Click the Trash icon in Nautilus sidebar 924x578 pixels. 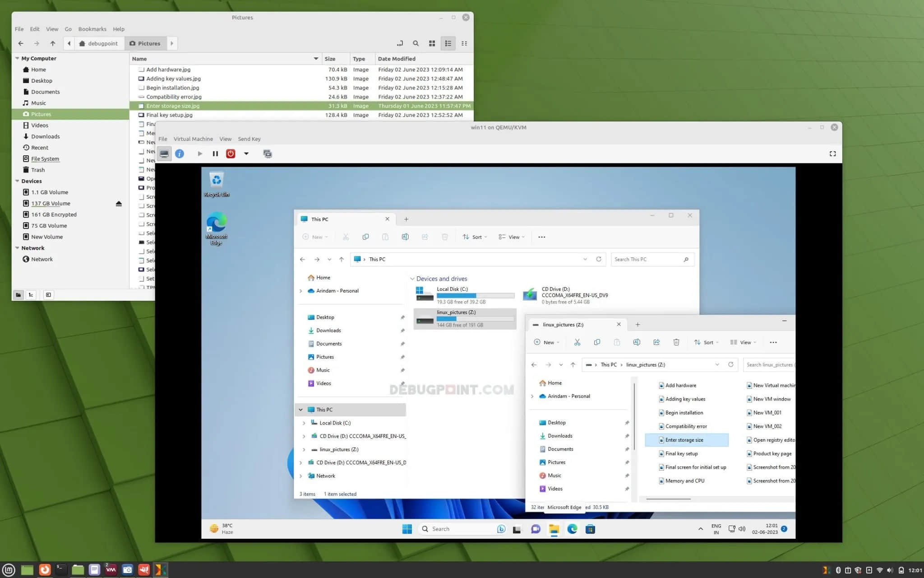(x=37, y=169)
